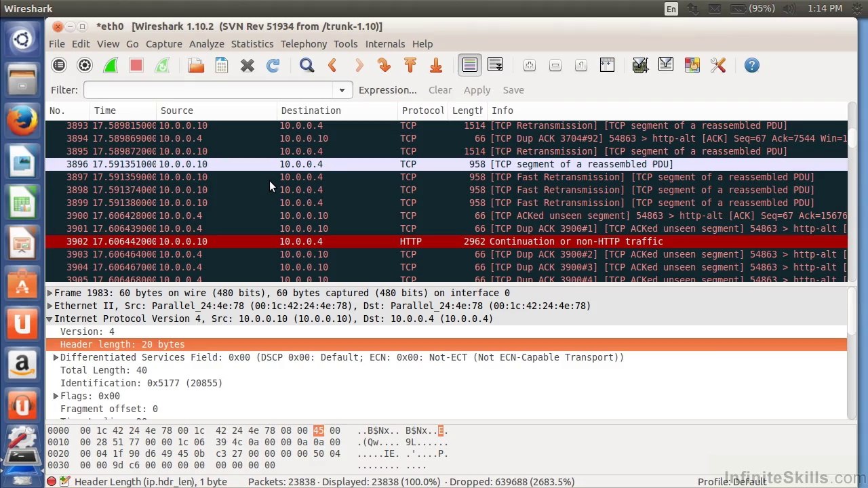Open the Files manager in launcher
This screenshot has height=488, width=868.
tap(22, 81)
